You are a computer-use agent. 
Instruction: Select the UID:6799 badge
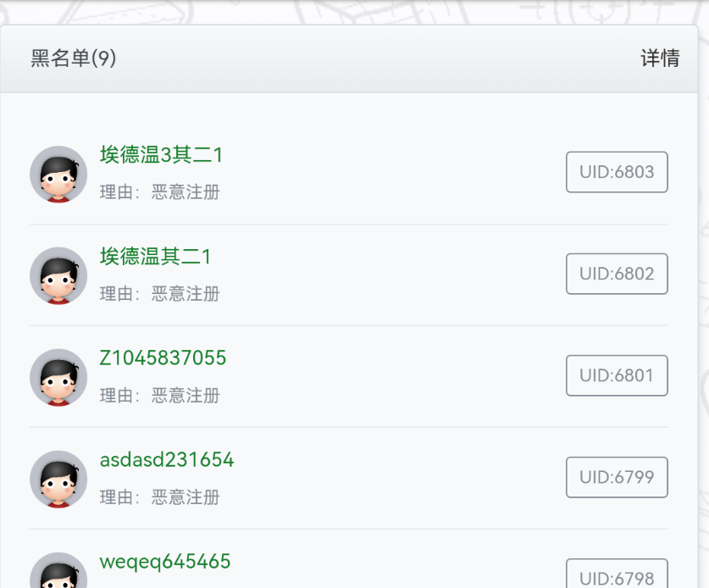(x=617, y=477)
